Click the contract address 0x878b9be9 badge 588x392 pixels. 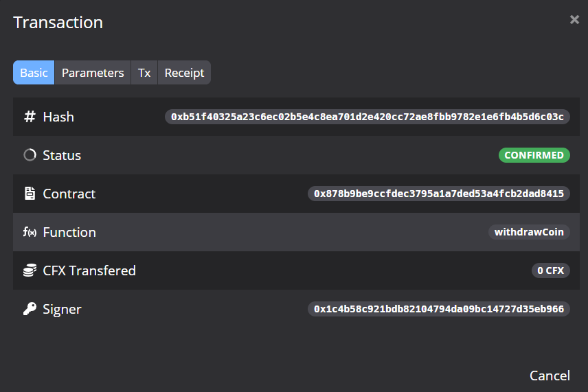point(439,194)
